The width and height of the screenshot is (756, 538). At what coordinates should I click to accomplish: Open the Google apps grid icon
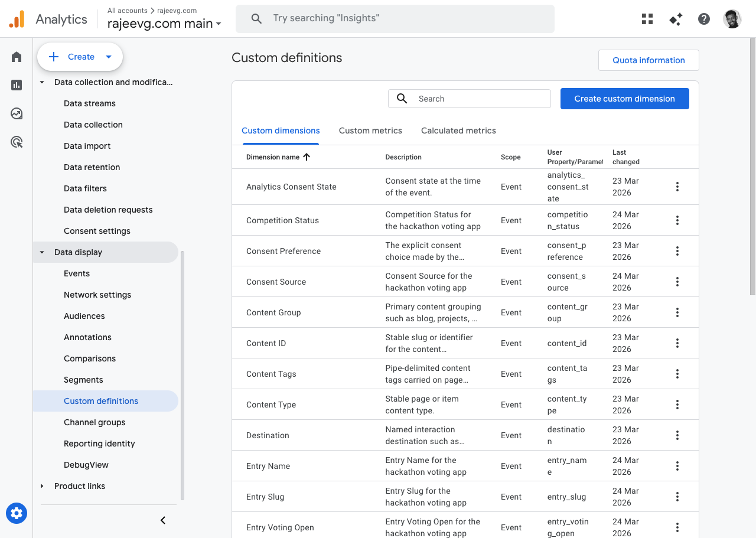point(647,19)
